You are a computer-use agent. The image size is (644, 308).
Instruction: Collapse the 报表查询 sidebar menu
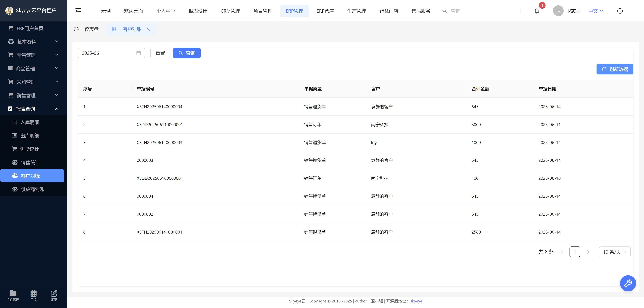coord(34,109)
